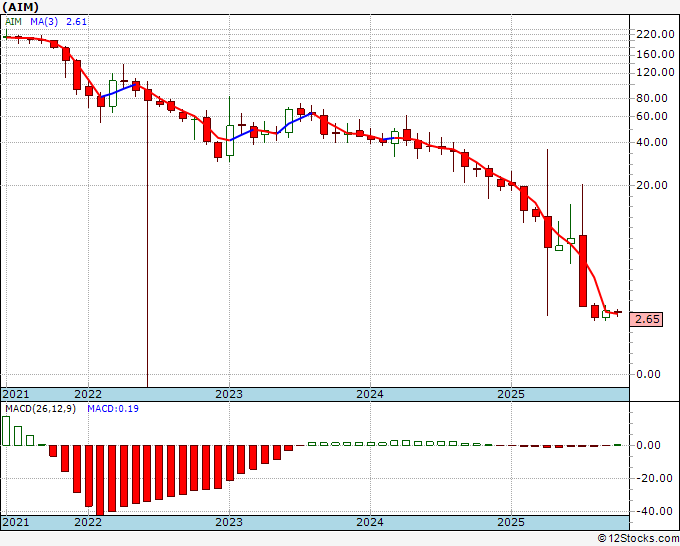Click 2023 on the price chart timeline
The height and width of the screenshot is (546, 680).
coord(229,394)
